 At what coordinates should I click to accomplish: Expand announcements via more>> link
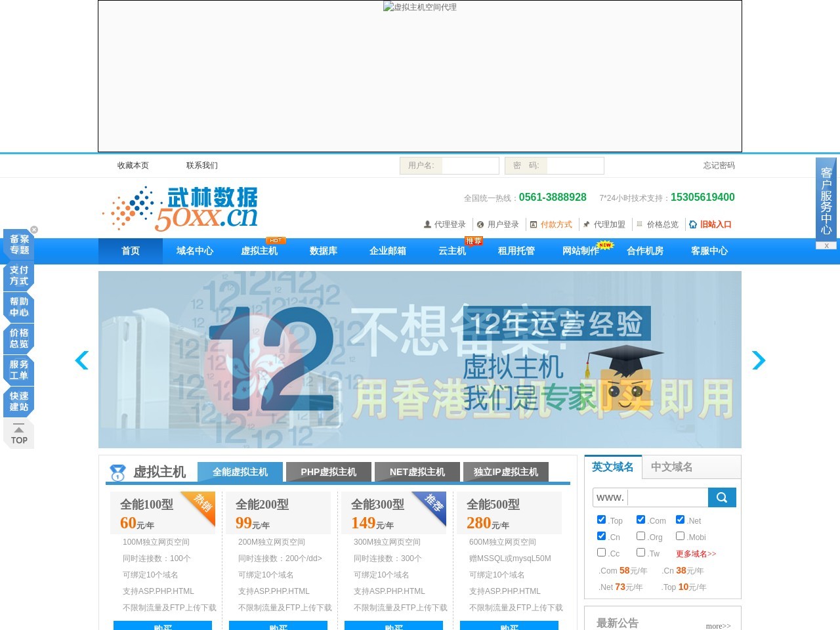click(x=718, y=626)
